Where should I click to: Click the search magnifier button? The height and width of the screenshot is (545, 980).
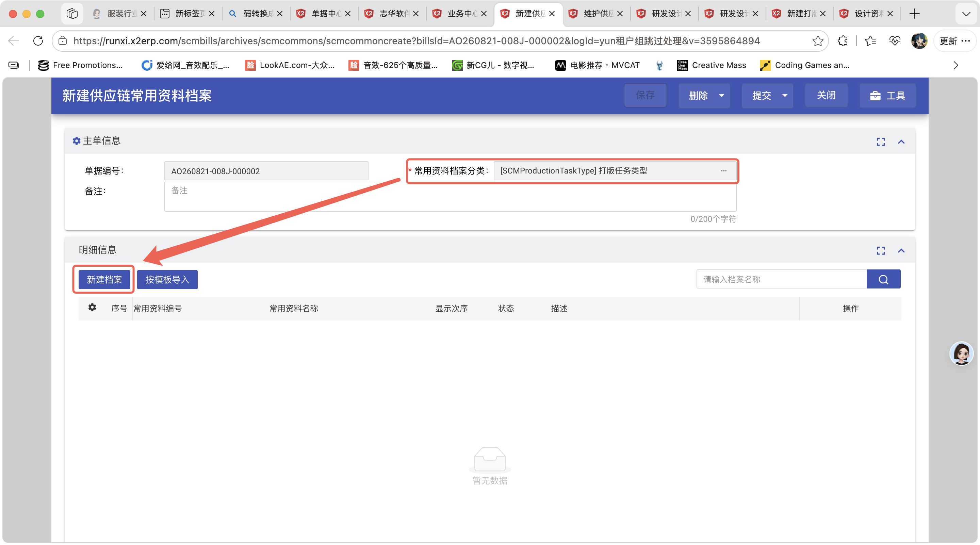[883, 279]
